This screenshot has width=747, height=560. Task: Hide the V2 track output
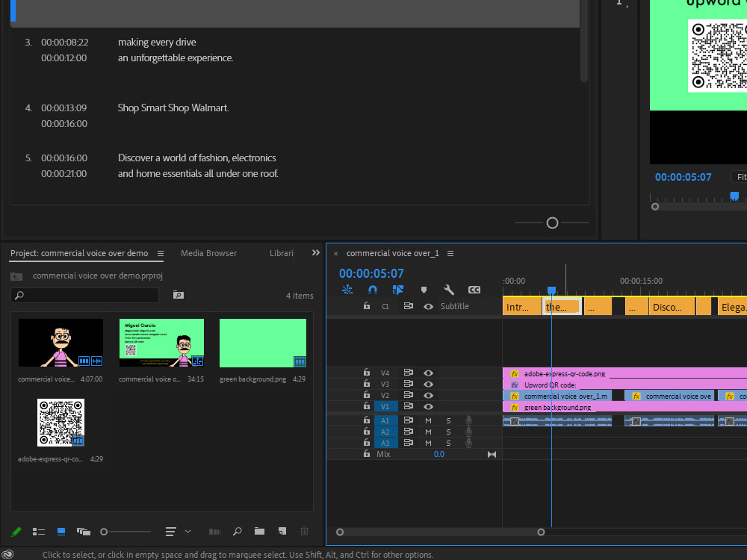click(x=428, y=395)
